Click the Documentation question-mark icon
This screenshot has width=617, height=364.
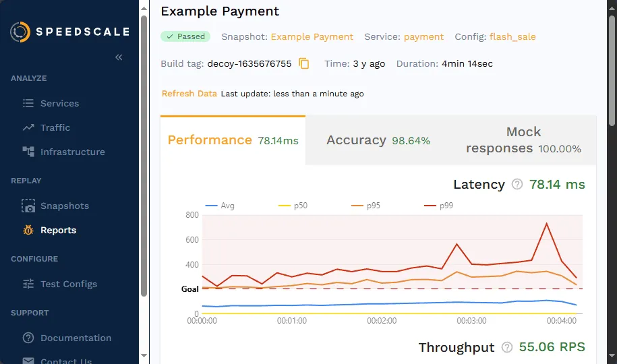pyautogui.click(x=28, y=338)
